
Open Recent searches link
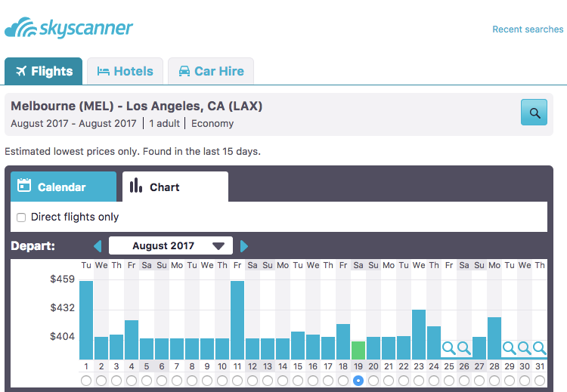[528, 29]
